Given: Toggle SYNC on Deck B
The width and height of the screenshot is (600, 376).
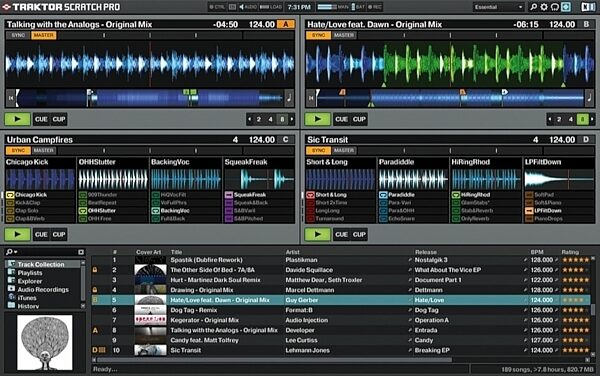Looking at the screenshot, I should click(x=318, y=35).
